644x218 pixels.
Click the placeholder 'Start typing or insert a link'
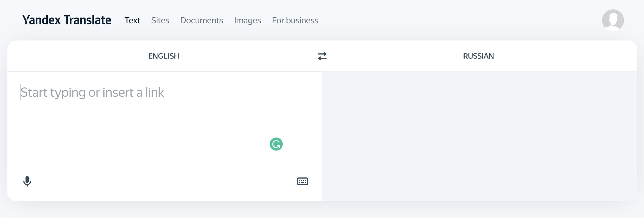[x=92, y=92]
